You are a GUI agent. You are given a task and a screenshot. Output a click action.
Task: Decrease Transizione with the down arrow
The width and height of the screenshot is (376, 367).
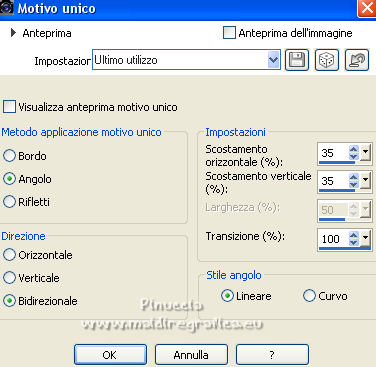(x=354, y=242)
